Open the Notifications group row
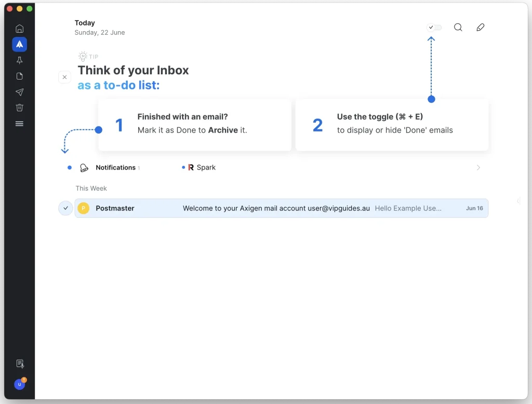This screenshot has width=532, height=404. point(115,167)
